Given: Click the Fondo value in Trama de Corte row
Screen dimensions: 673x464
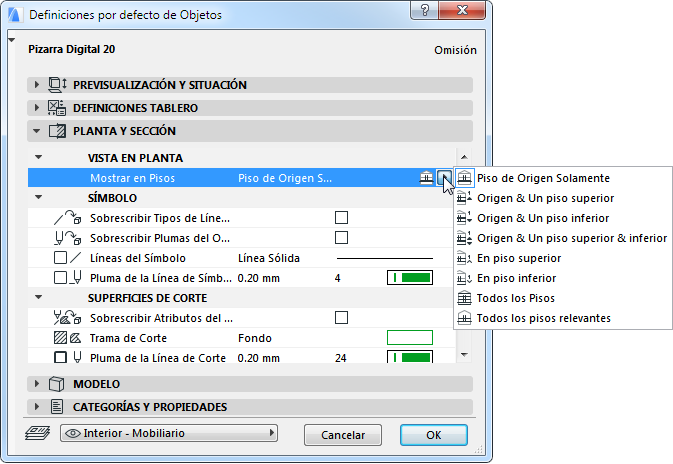Looking at the screenshot, I should 255,338.
